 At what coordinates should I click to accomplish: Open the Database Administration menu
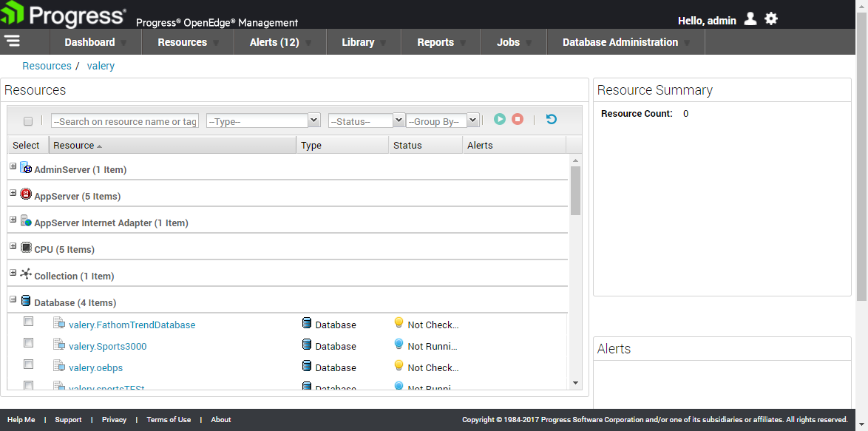(x=626, y=42)
